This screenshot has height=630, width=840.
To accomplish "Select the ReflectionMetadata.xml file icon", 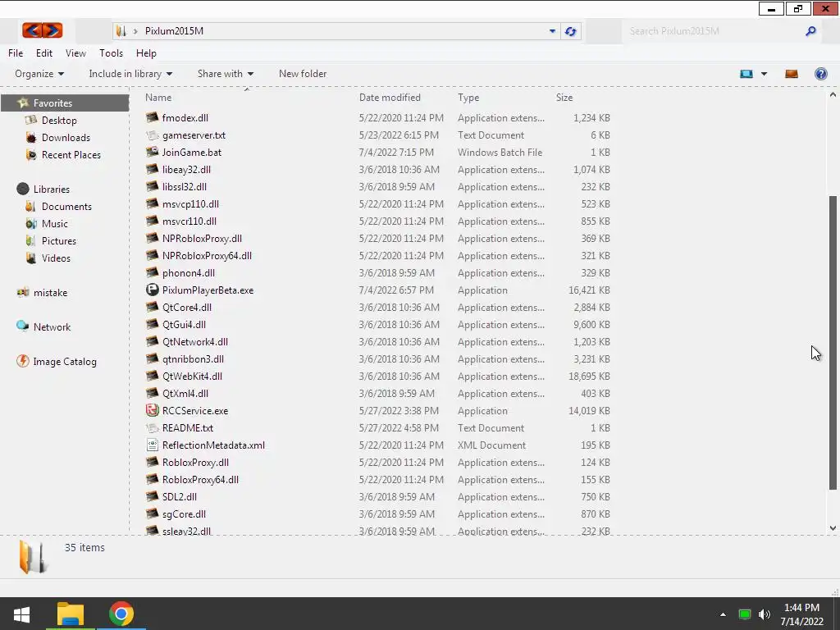I will (x=153, y=445).
